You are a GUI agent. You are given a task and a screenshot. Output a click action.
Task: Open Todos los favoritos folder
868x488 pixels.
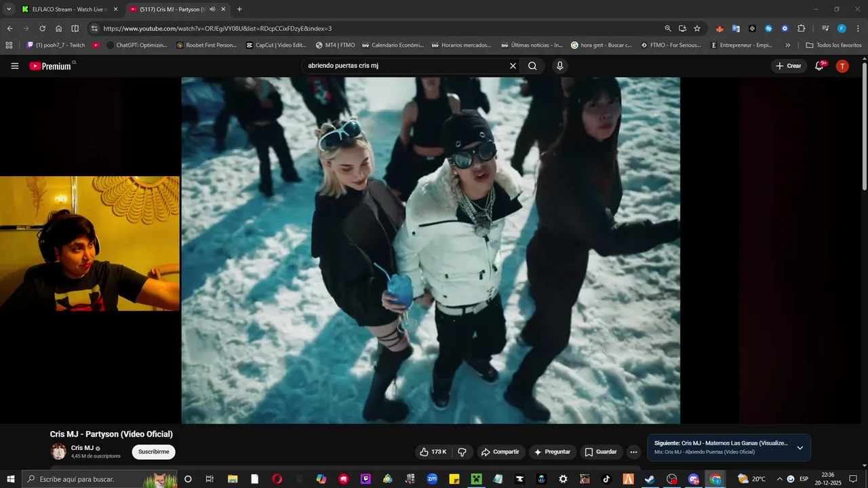tap(833, 45)
